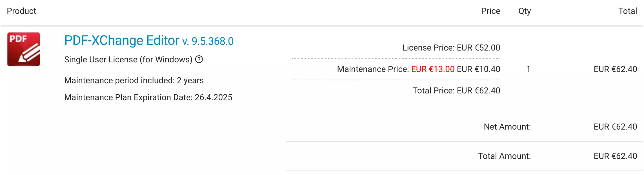Click the Total column header
This screenshot has height=175, width=644.
(x=627, y=11)
